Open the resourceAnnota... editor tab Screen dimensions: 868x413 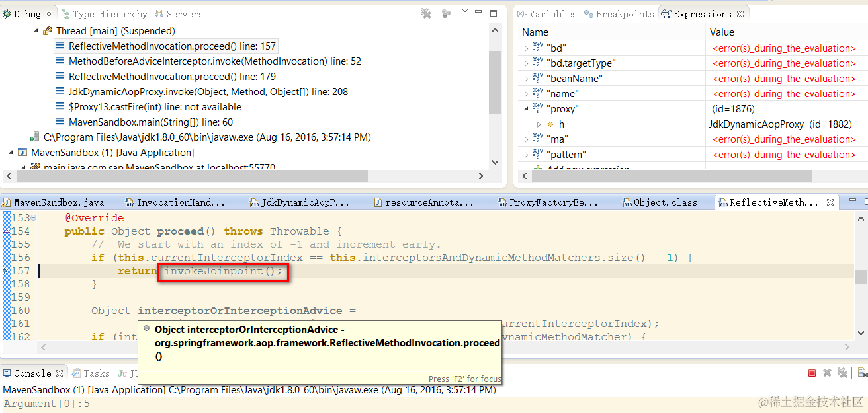tap(423, 202)
